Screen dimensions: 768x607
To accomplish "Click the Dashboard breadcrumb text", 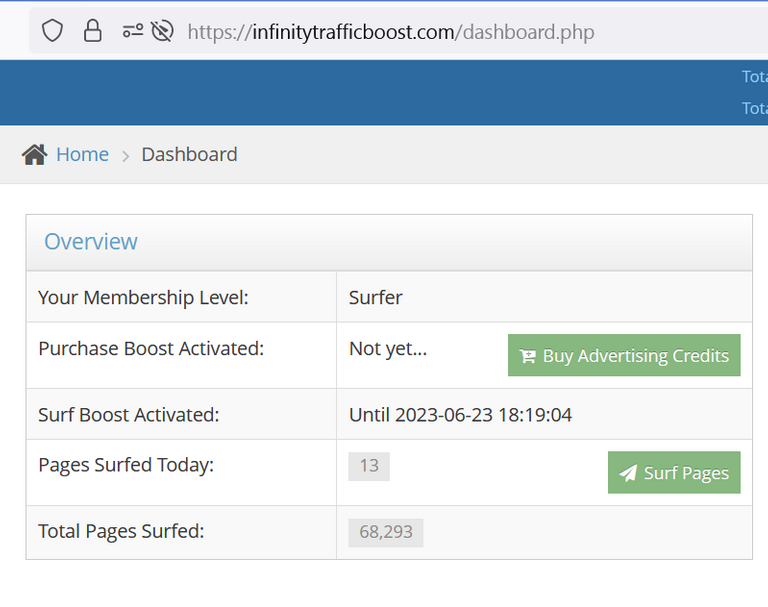I will click(190, 155).
